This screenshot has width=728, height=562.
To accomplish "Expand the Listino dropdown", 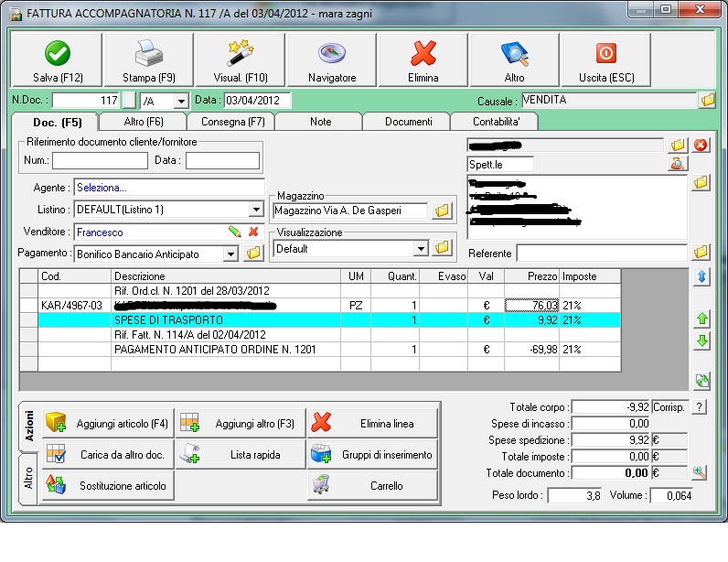I will (256, 210).
